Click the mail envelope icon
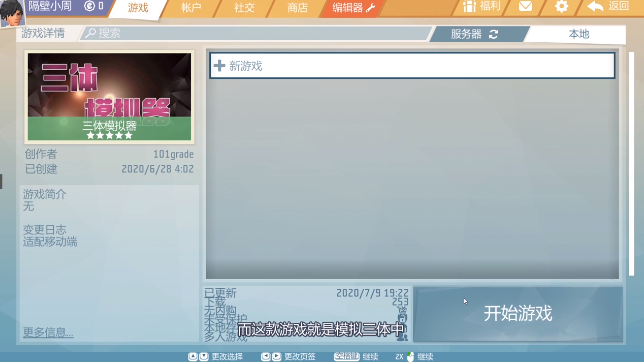Screen dimensions: 644x362 click(x=525, y=6)
